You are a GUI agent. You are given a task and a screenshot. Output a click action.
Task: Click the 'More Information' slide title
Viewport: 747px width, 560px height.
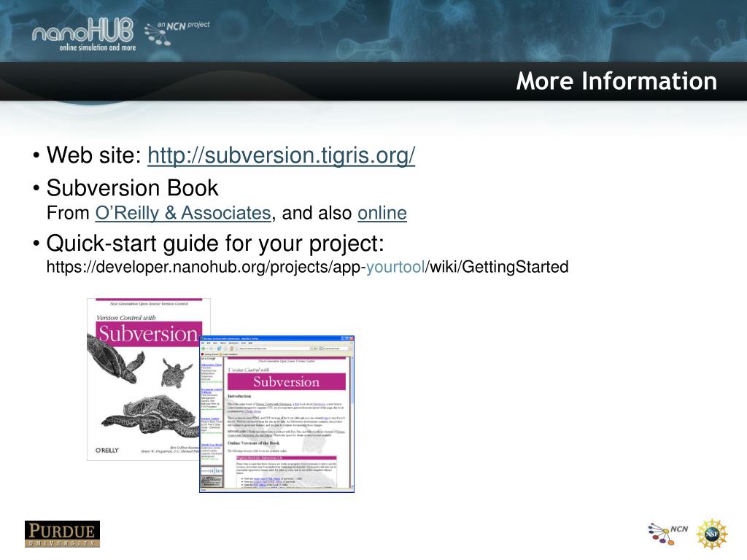(616, 81)
